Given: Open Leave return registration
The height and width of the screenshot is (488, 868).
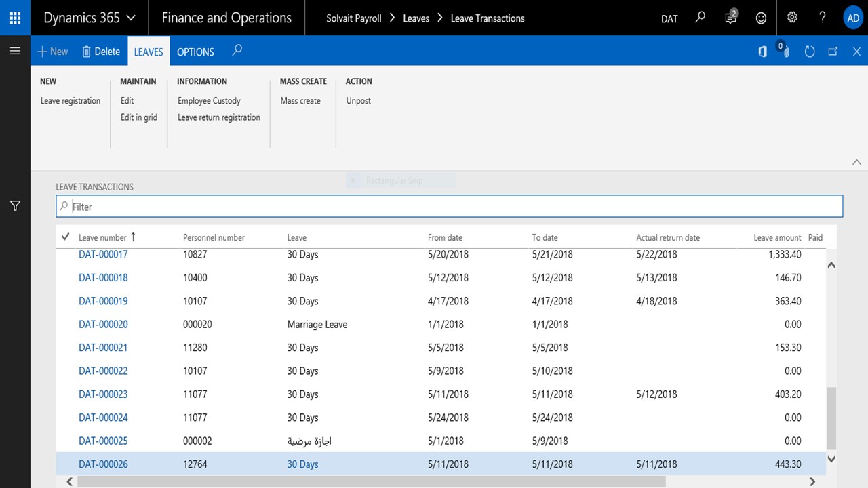Looking at the screenshot, I should coord(219,117).
